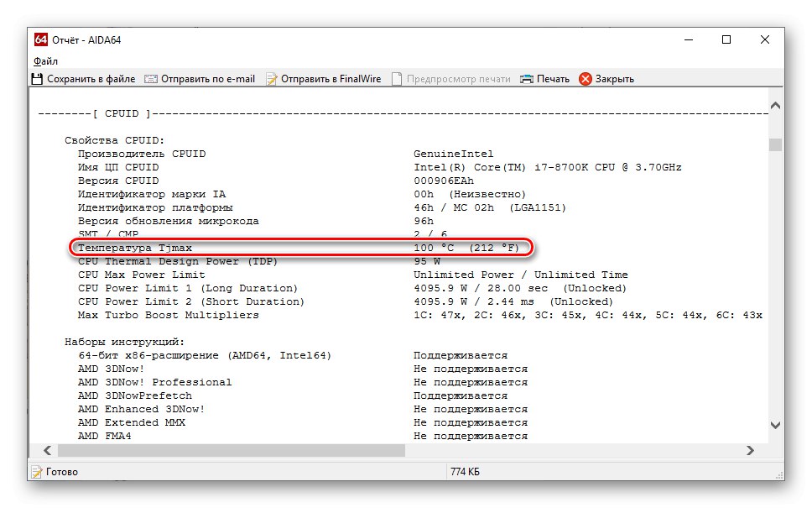Click CPU Thermal Design Power label
This screenshot has height=508, width=812.
(178, 261)
